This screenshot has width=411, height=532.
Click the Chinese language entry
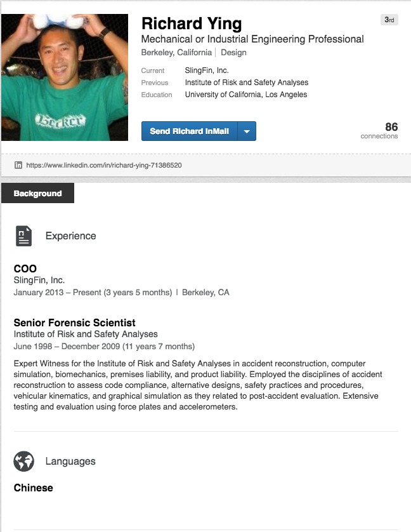(x=33, y=488)
